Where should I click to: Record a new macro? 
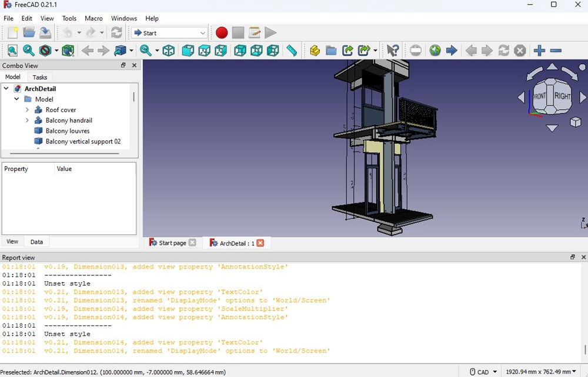221,33
